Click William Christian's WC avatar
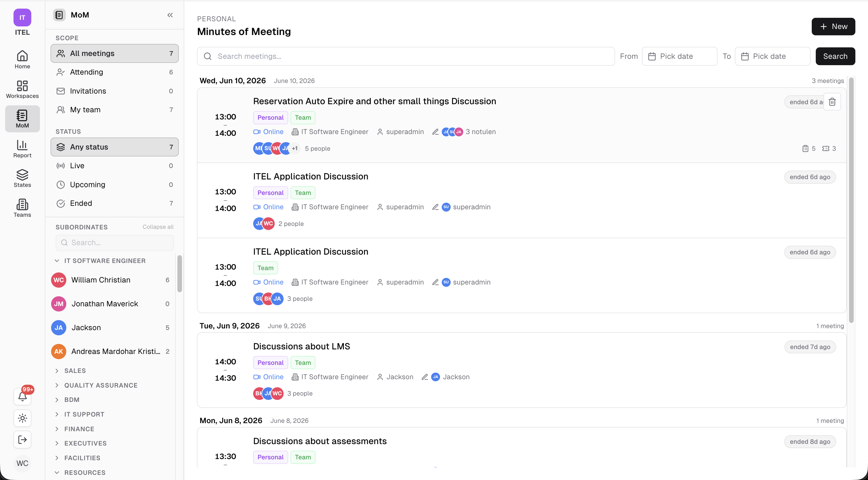868x480 pixels. [x=59, y=280]
